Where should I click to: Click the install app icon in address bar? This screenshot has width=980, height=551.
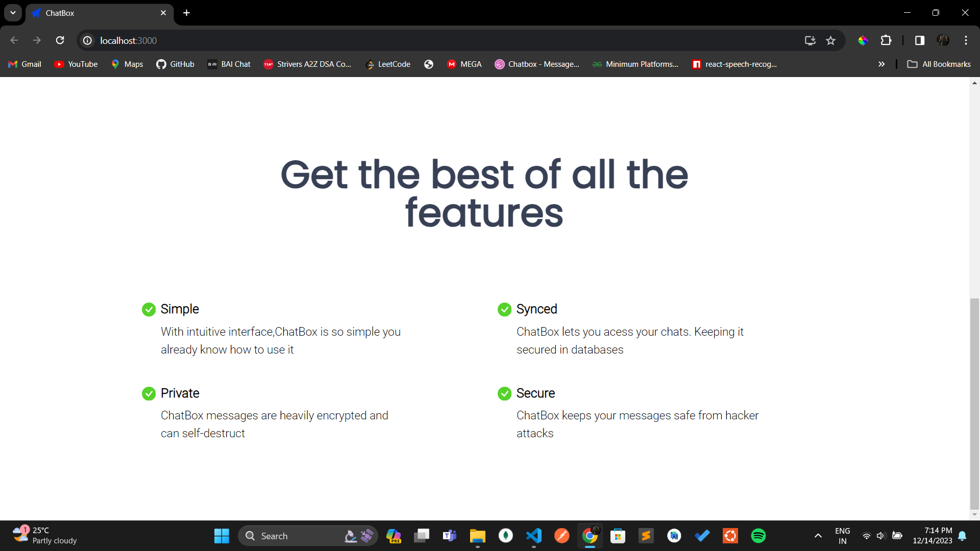pos(810,40)
